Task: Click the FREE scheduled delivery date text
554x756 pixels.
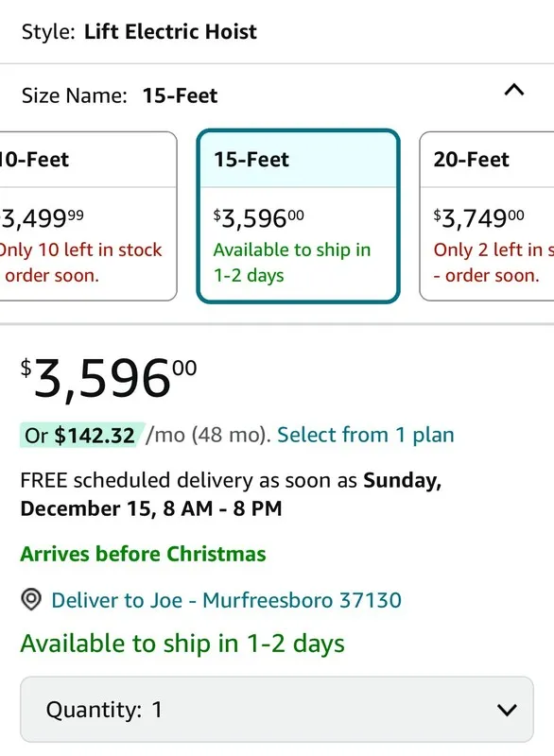Action: pyautogui.click(x=231, y=494)
